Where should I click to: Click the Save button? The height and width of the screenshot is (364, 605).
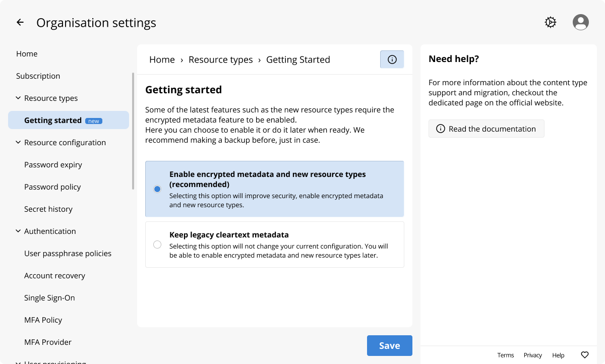point(389,346)
